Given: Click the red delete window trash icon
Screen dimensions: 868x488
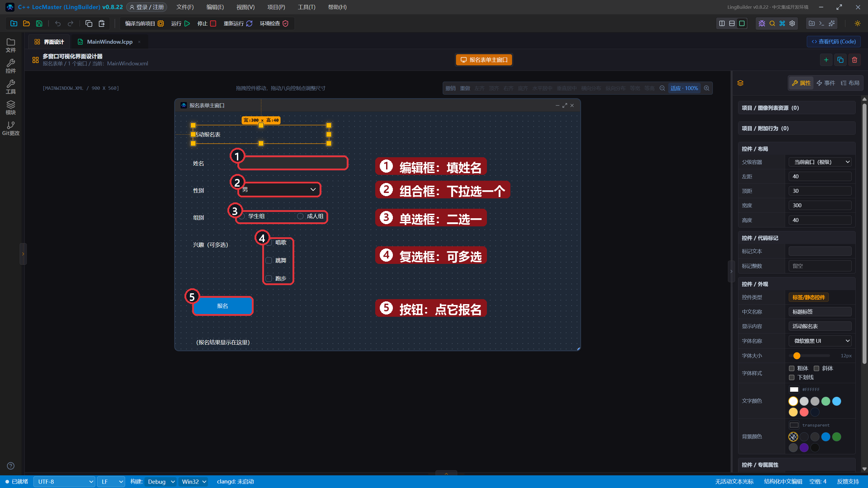Looking at the screenshot, I should 854,60.
